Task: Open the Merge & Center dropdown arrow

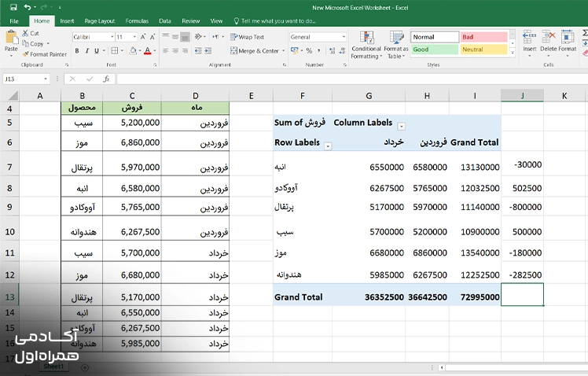Action: (x=284, y=50)
